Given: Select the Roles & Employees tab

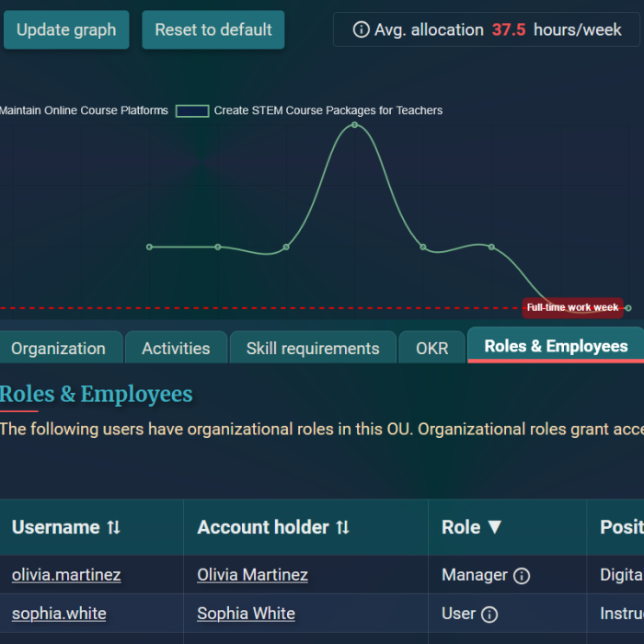Looking at the screenshot, I should (556, 346).
